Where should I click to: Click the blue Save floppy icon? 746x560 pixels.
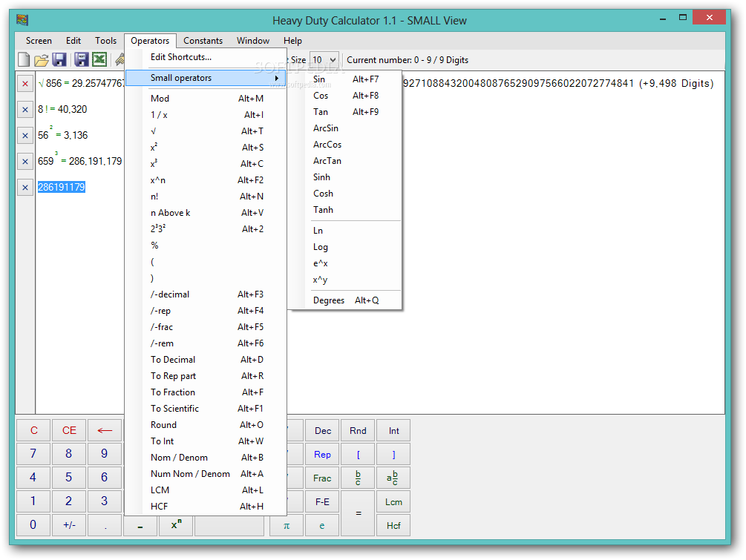pyautogui.click(x=59, y=59)
